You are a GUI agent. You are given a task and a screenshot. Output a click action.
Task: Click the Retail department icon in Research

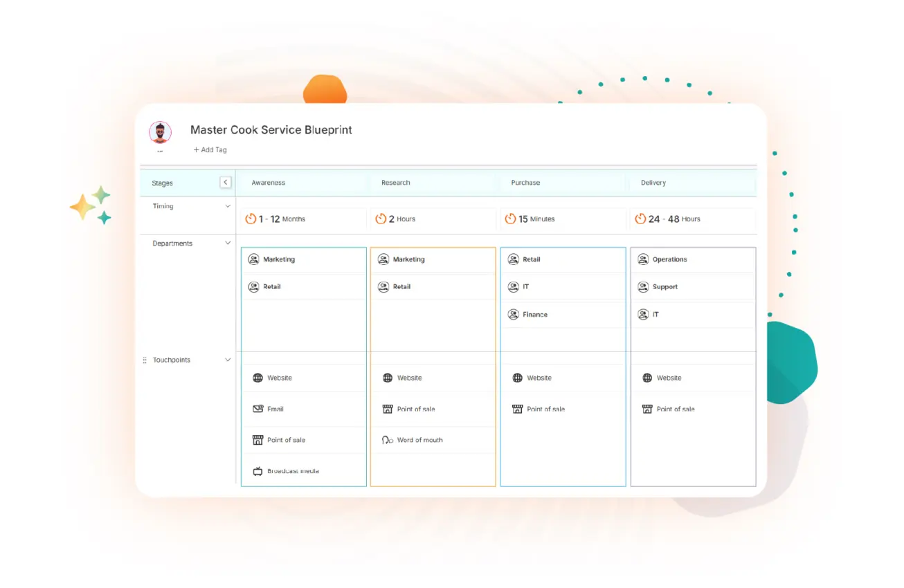383,286
